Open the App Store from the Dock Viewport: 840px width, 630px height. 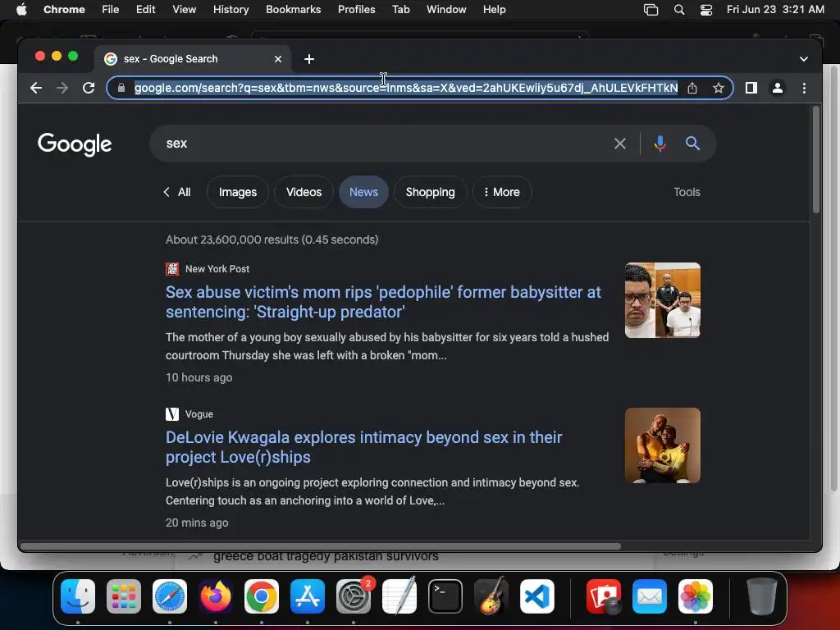pyautogui.click(x=308, y=596)
